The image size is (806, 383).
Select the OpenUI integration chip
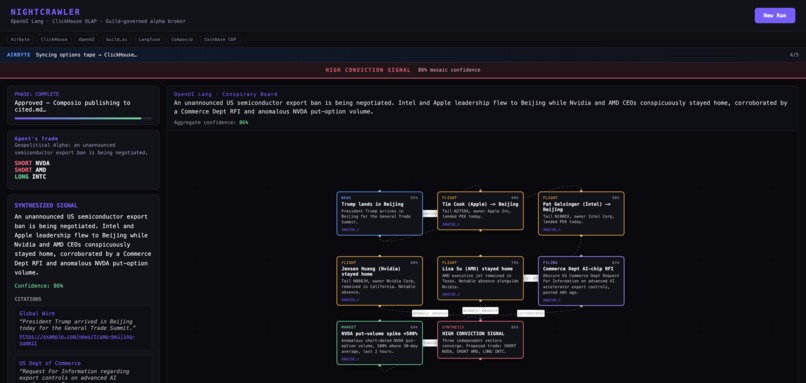(86, 39)
